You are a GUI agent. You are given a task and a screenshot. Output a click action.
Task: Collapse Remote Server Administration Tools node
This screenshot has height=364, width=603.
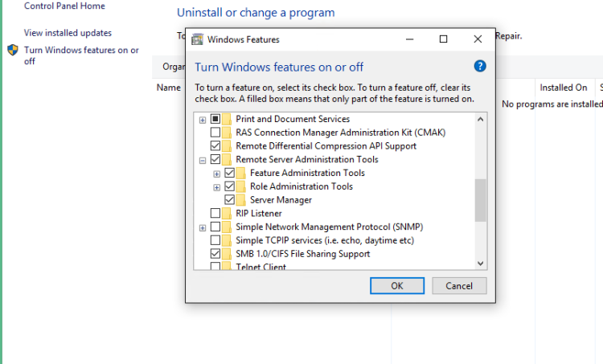(203, 160)
